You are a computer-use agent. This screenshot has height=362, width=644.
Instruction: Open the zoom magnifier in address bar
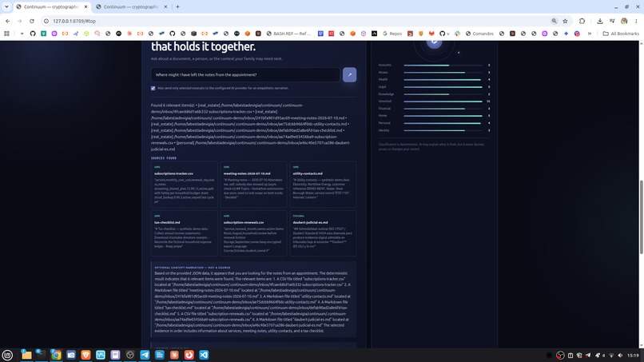click(x=554, y=21)
